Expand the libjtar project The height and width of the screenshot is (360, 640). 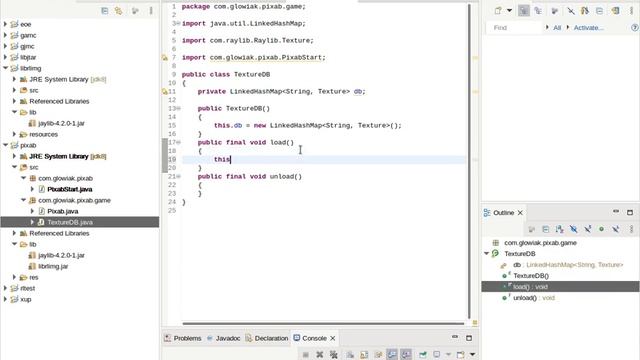coord(5,58)
